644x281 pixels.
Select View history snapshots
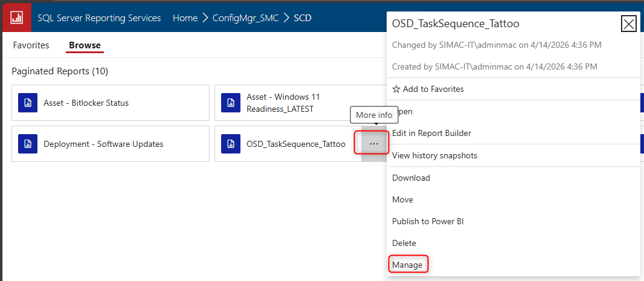pos(434,156)
